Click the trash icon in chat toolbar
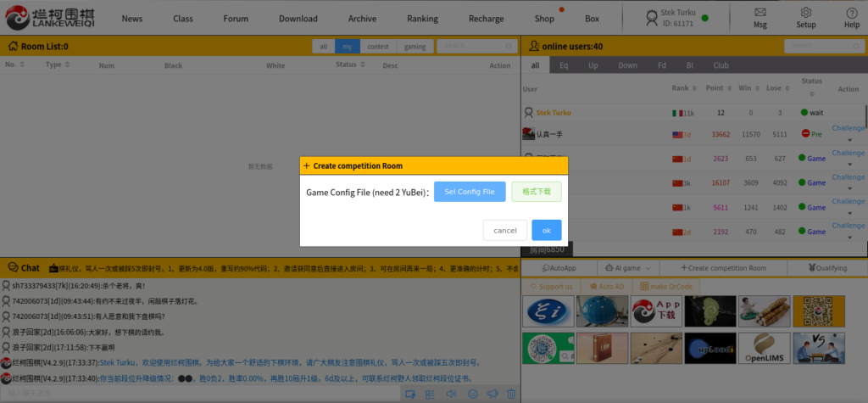Viewport: 868px width, 403px height. click(x=511, y=394)
